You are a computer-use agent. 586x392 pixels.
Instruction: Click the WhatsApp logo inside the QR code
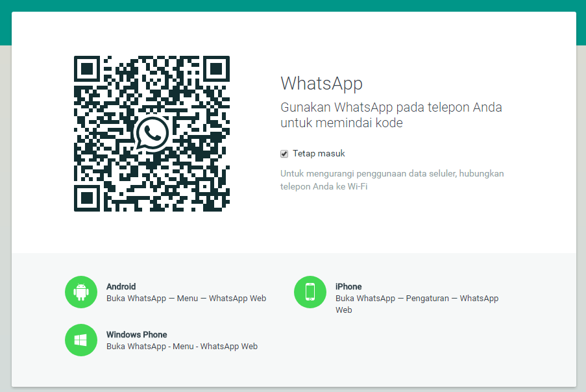pos(152,134)
